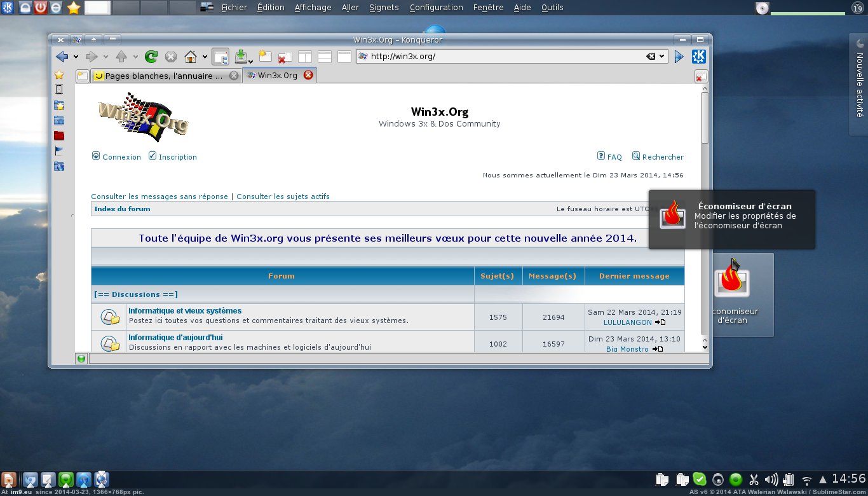The image size is (868, 496).
Task: Toggle the volume speaker icon in system tray
Action: (x=771, y=480)
